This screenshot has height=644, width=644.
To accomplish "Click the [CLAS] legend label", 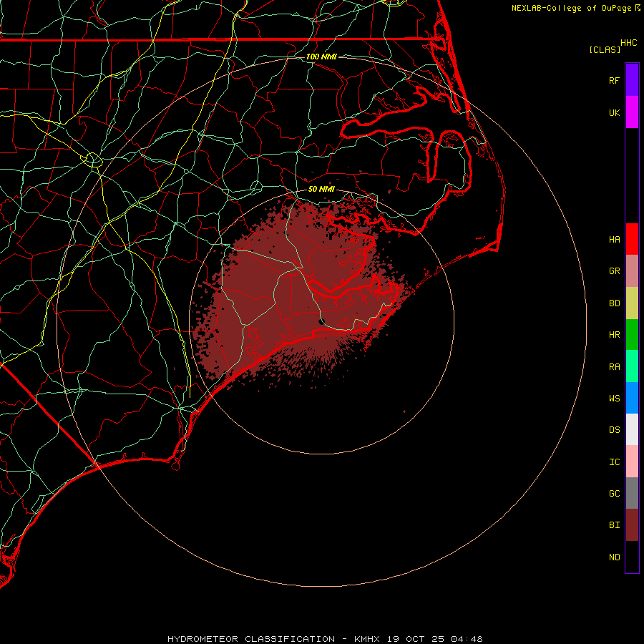I will tap(604, 49).
